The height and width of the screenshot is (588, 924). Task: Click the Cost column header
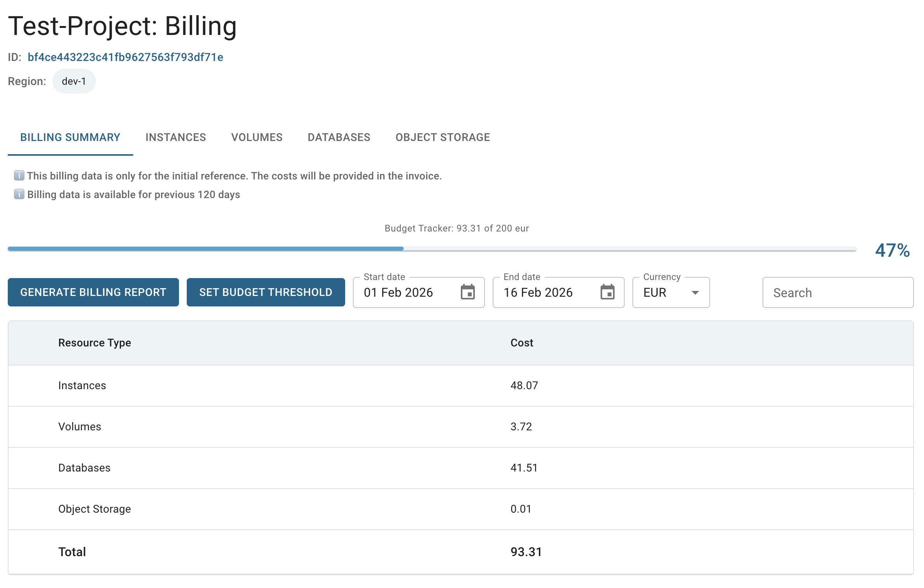(521, 343)
